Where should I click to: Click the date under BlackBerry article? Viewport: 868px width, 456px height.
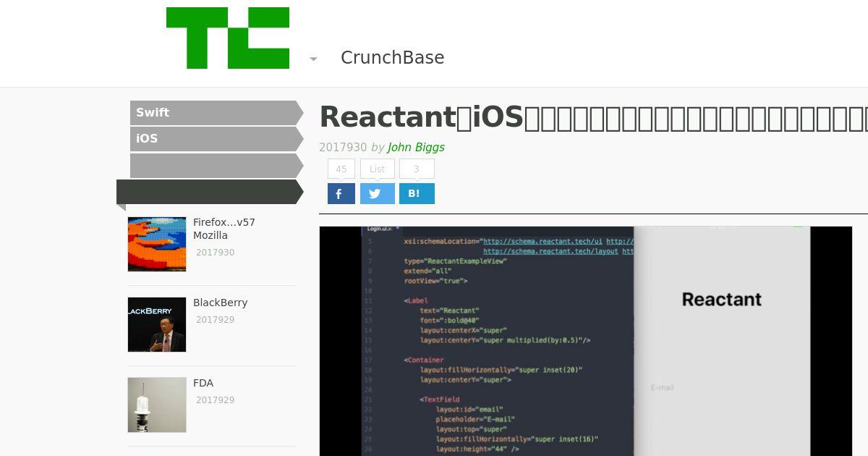(x=215, y=320)
